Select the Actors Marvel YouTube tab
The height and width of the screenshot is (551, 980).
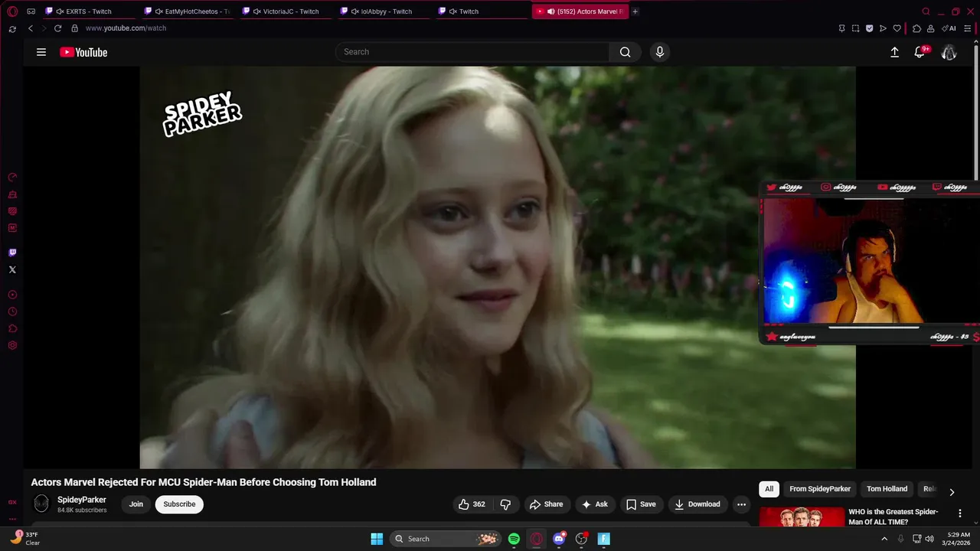tap(580, 11)
